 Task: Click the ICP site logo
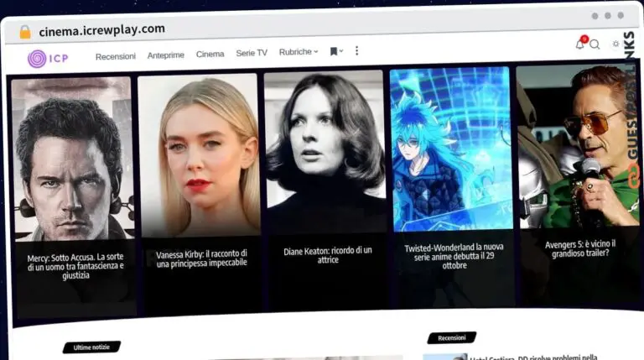click(x=48, y=58)
